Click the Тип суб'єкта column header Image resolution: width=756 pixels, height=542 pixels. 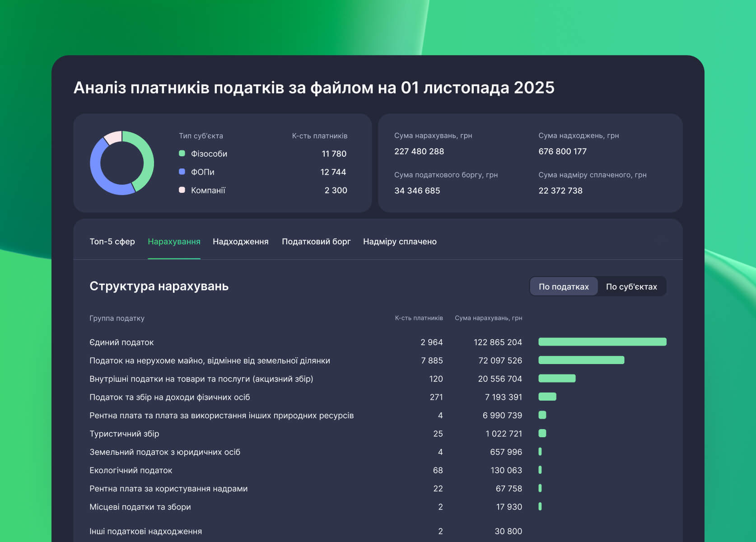point(201,136)
